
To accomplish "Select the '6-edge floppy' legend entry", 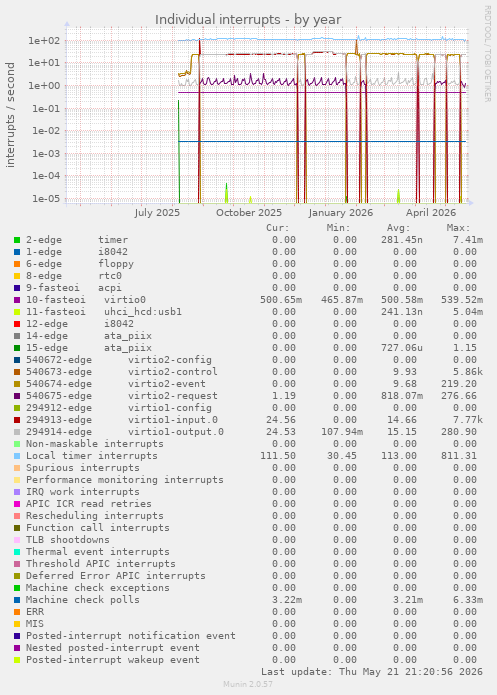I will click(80, 264).
